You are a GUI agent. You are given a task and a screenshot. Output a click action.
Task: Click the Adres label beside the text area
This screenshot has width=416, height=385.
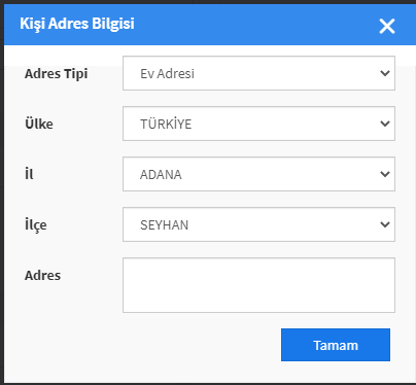[x=43, y=276]
